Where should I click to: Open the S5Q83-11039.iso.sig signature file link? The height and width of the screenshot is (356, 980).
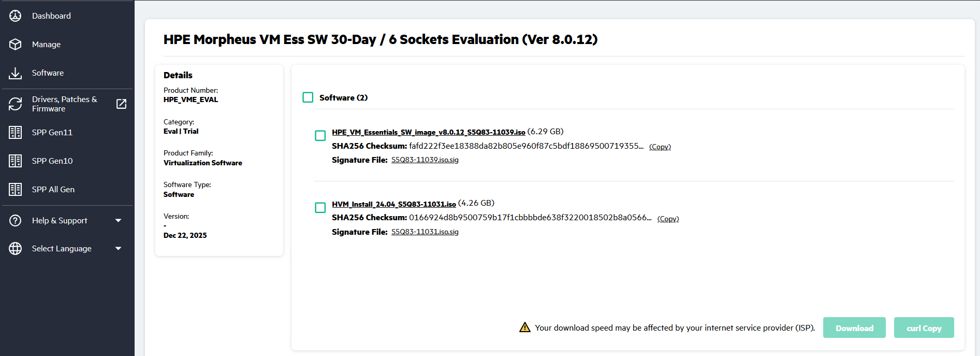coord(425,160)
